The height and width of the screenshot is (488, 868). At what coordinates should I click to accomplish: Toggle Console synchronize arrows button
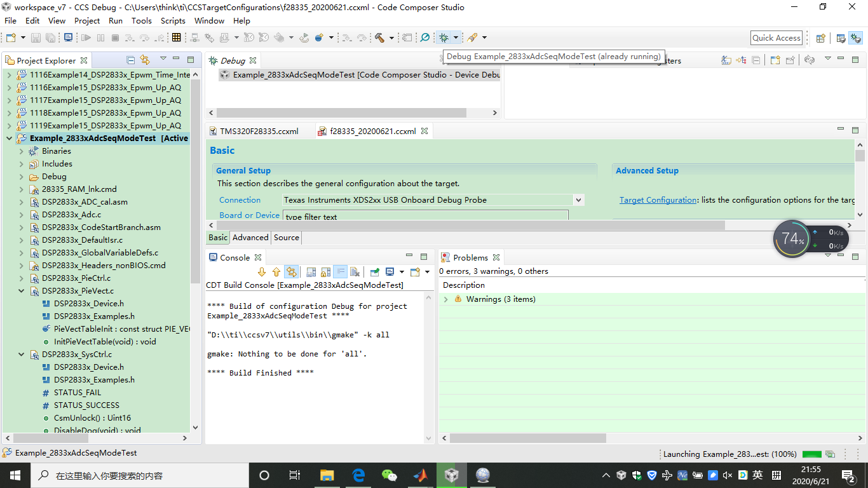291,272
